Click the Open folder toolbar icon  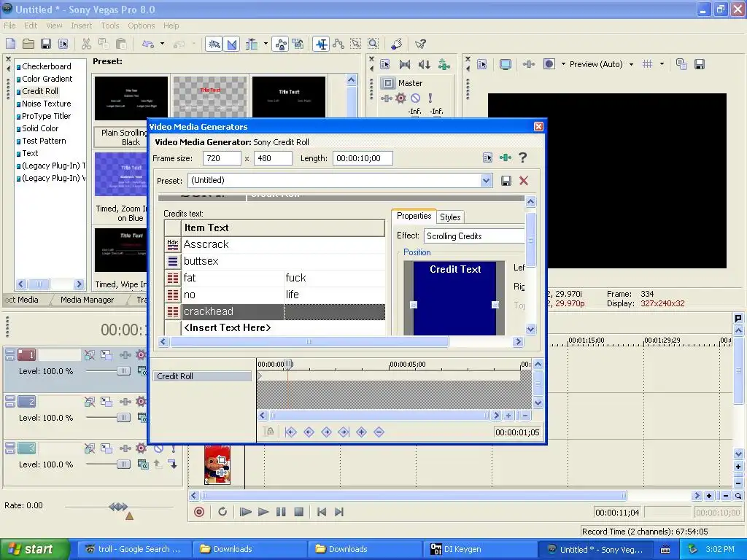click(28, 44)
